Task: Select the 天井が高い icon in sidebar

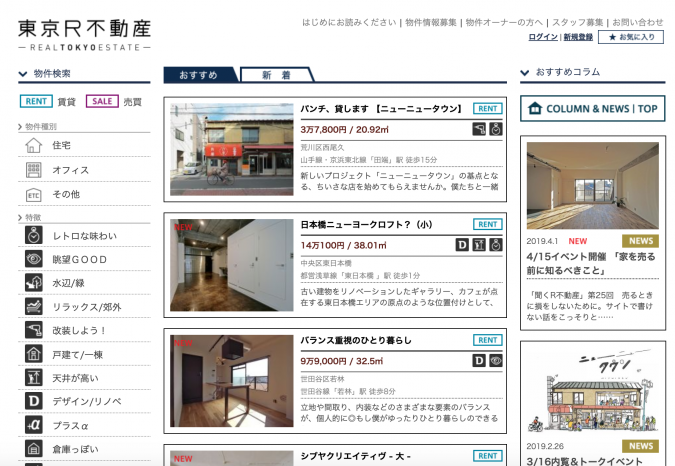Action: pos(34,378)
